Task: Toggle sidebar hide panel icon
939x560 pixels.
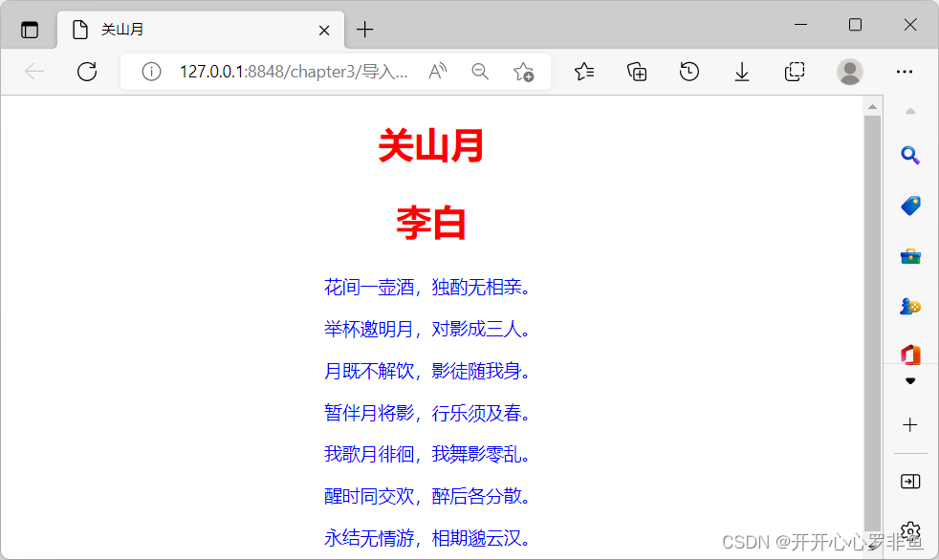Action: (910, 481)
